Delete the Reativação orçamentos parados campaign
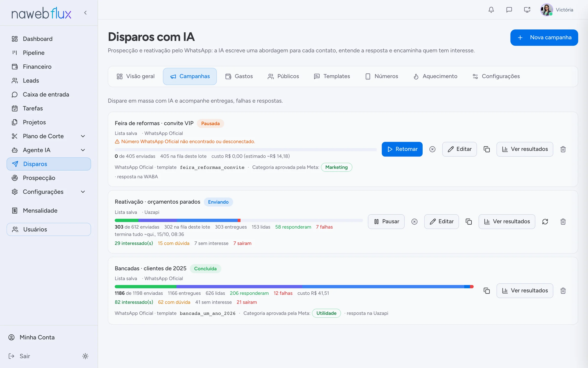Viewport: 588px width, 368px height. (x=563, y=222)
